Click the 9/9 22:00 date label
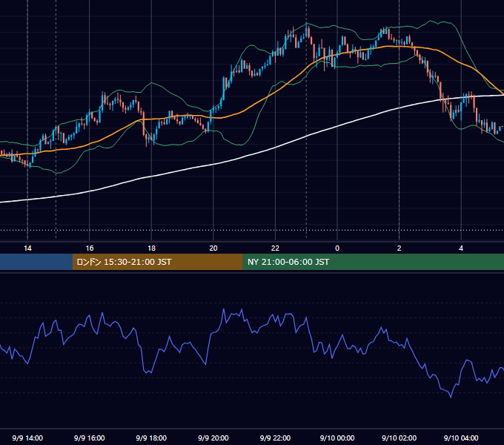Viewport: 504px width, 445px height. click(275, 438)
